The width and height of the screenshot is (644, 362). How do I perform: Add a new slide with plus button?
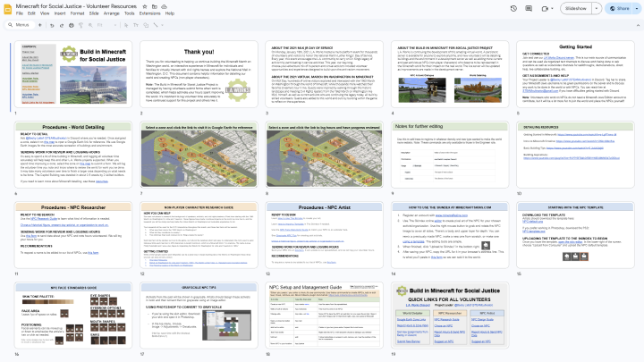pos(40,25)
